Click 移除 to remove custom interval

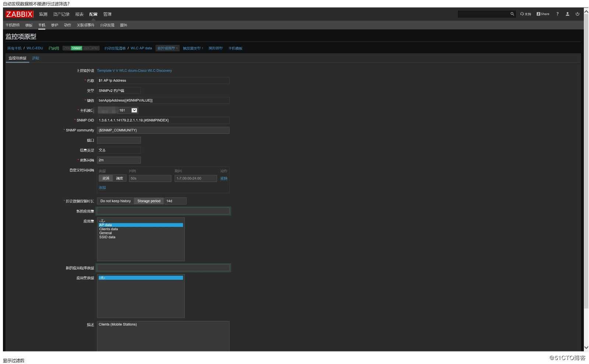(224, 178)
